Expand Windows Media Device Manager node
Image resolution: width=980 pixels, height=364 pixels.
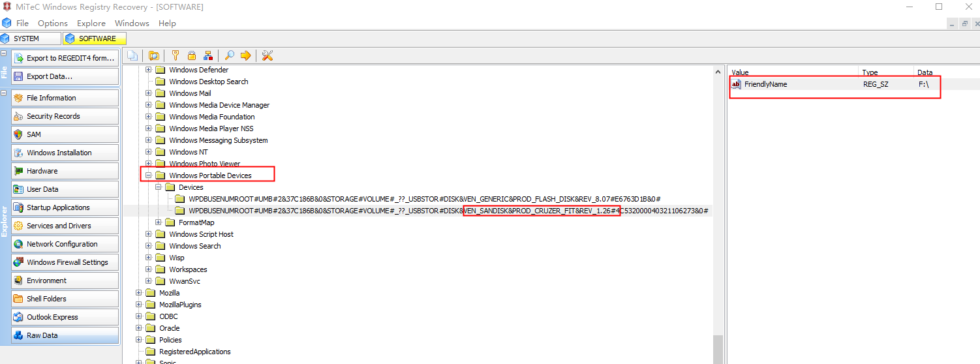coord(148,105)
